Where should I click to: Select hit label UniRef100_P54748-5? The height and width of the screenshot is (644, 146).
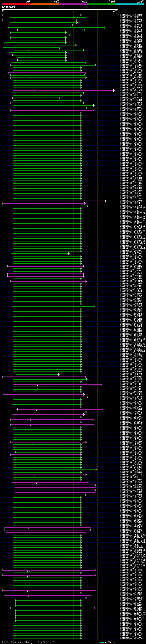132,535
